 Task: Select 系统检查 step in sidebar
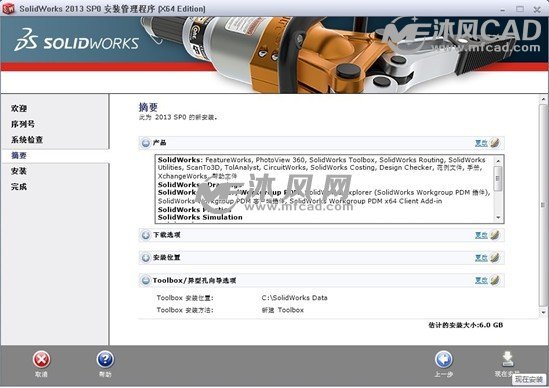tap(27, 140)
